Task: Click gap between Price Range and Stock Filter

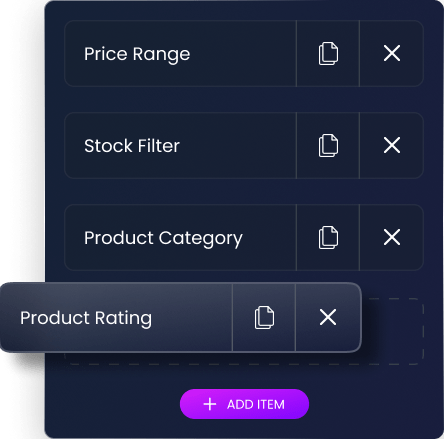Action: (x=244, y=99)
